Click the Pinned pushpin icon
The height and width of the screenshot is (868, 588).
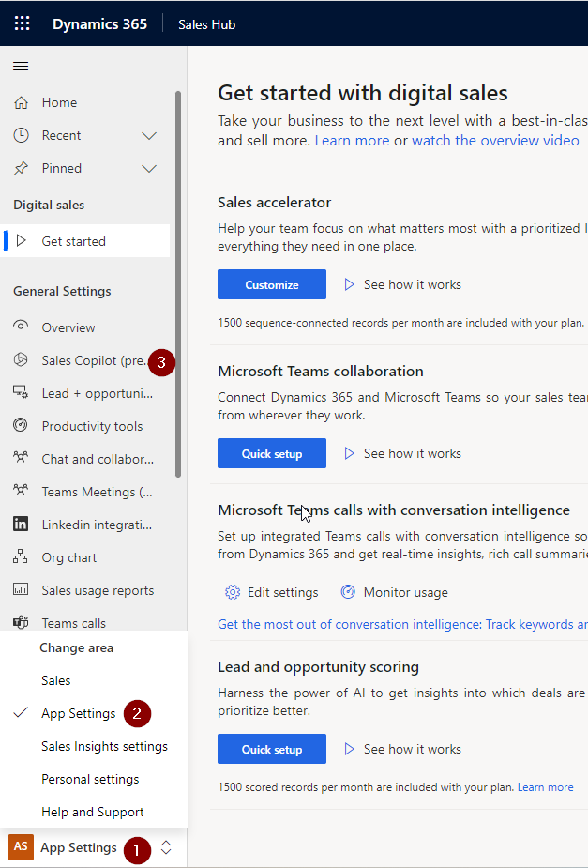coord(21,168)
